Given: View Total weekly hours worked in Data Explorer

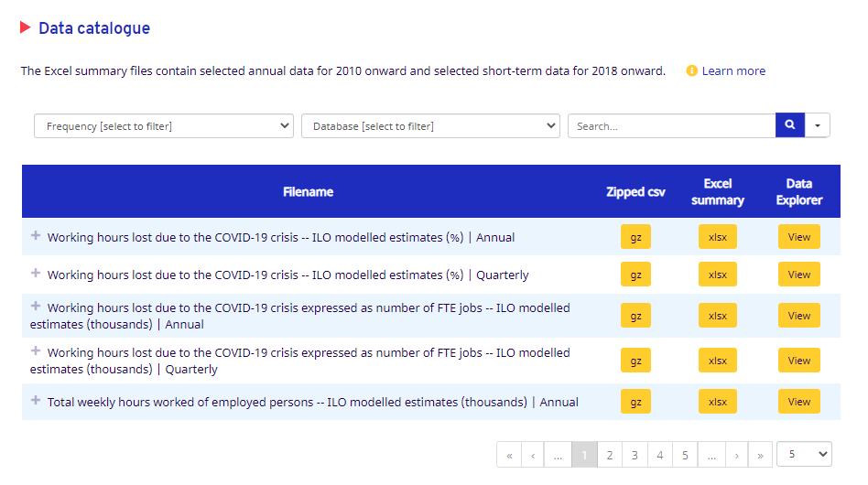Looking at the screenshot, I should [799, 402].
